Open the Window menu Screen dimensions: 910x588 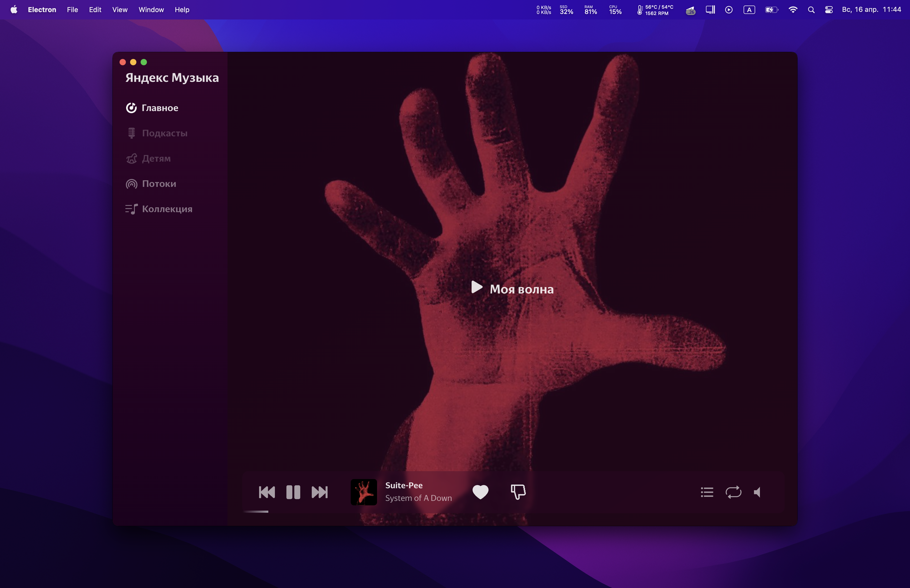pyautogui.click(x=151, y=9)
